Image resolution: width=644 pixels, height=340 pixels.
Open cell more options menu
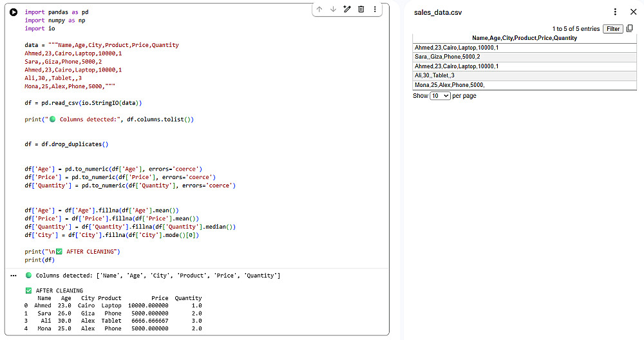(375, 9)
